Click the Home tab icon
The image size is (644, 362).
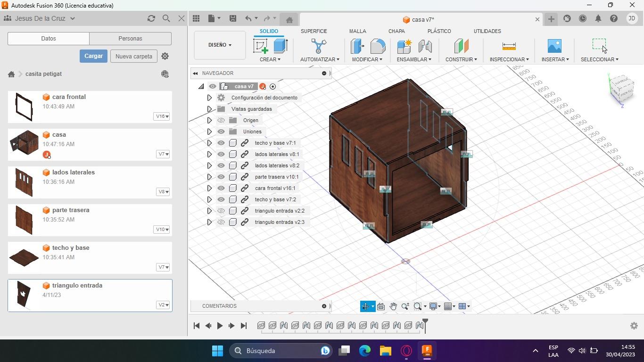point(289,20)
